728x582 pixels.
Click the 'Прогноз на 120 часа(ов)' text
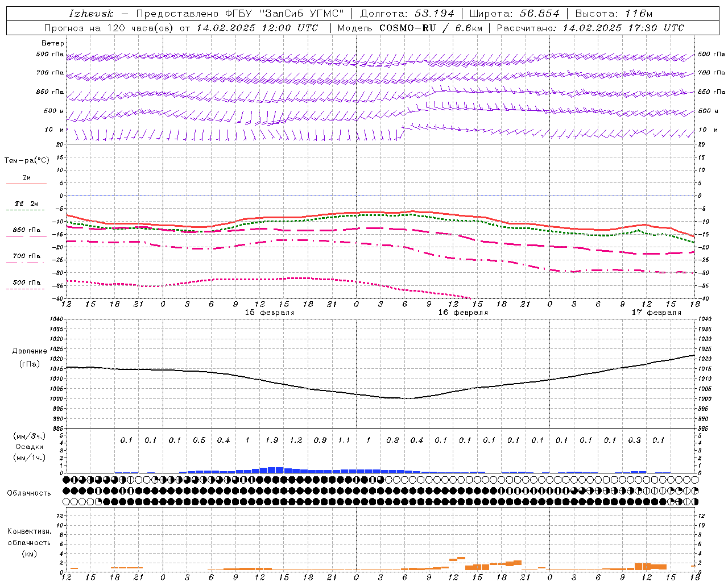[109, 28]
